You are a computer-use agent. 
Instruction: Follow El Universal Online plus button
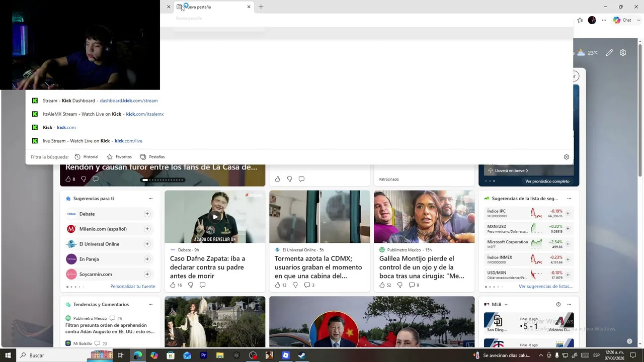click(x=147, y=244)
